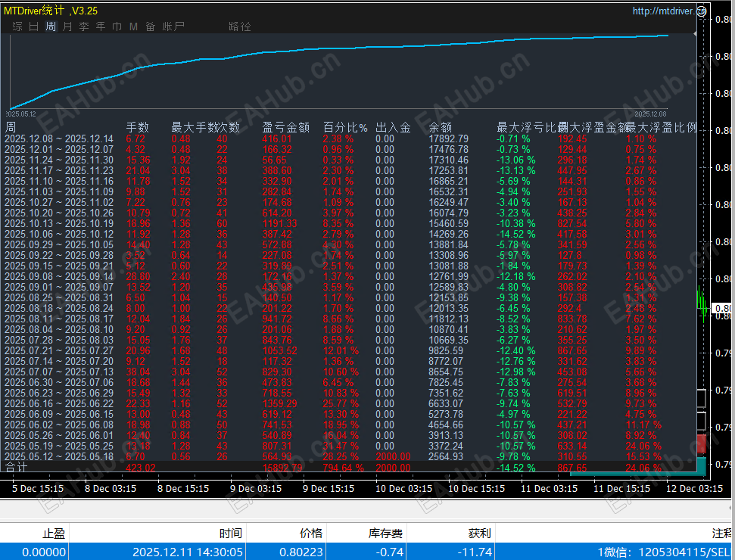Switch to the 综 summary tab
The height and width of the screenshot is (560, 735).
[17, 26]
